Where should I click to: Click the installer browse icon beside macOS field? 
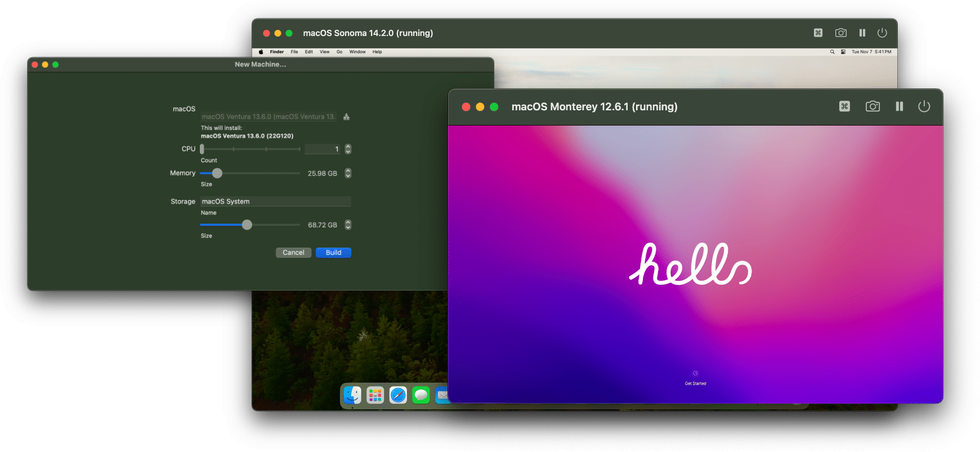[347, 117]
